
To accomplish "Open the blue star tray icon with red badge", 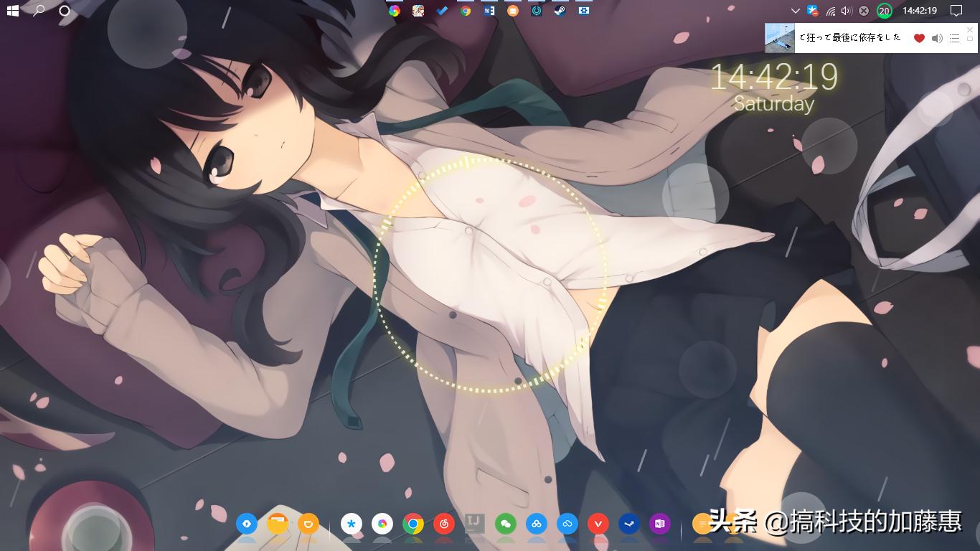I will [813, 11].
